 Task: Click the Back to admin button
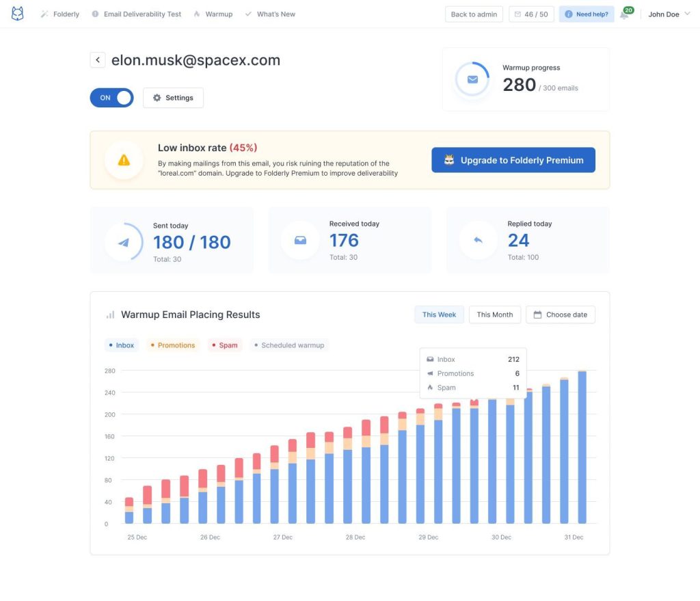coord(474,14)
